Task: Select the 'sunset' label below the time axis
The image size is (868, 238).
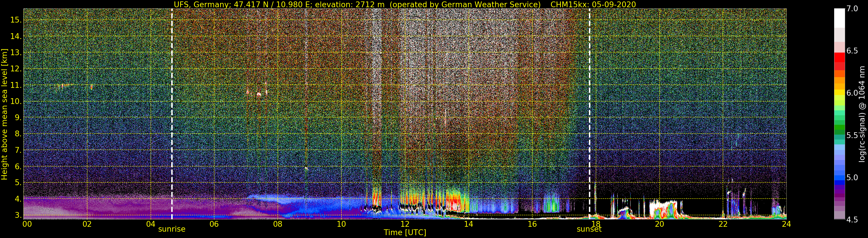Action: (589, 229)
